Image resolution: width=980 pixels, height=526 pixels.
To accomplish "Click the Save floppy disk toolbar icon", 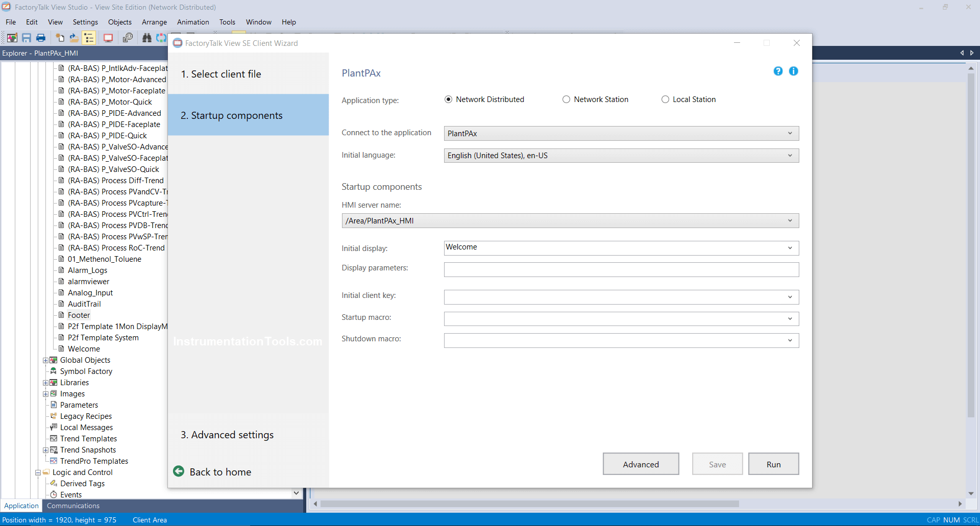I will (x=27, y=38).
